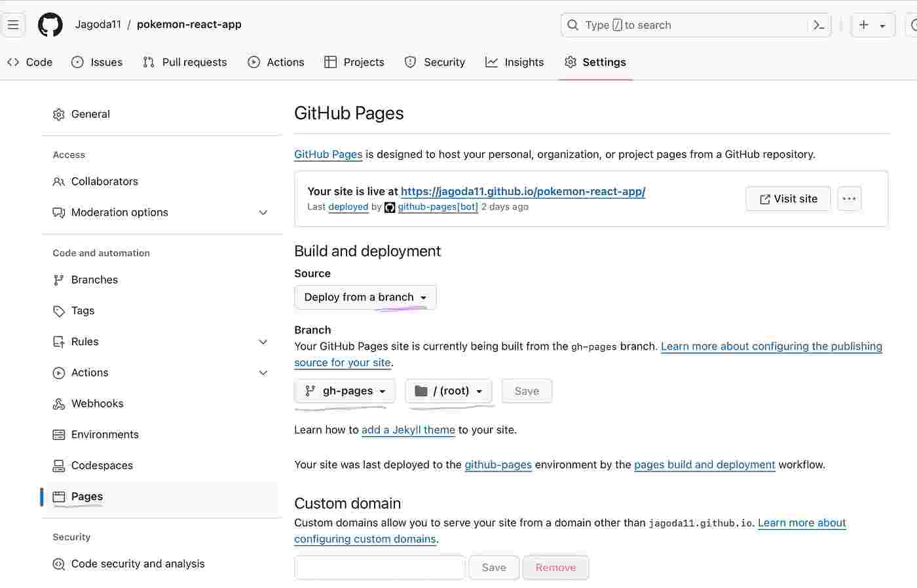917x588 pixels.
Task: Select Pages in the settings sidebar
Action: click(86, 496)
